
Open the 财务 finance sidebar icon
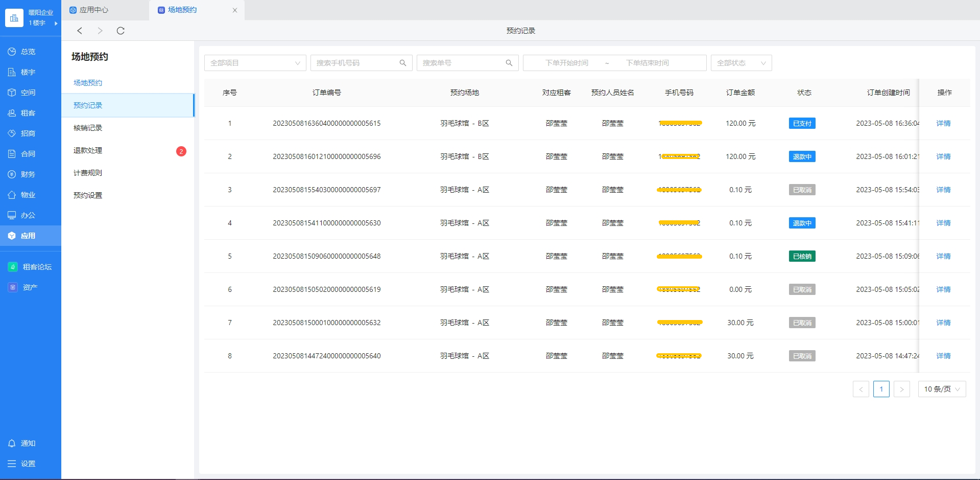[x=12, y=174]
